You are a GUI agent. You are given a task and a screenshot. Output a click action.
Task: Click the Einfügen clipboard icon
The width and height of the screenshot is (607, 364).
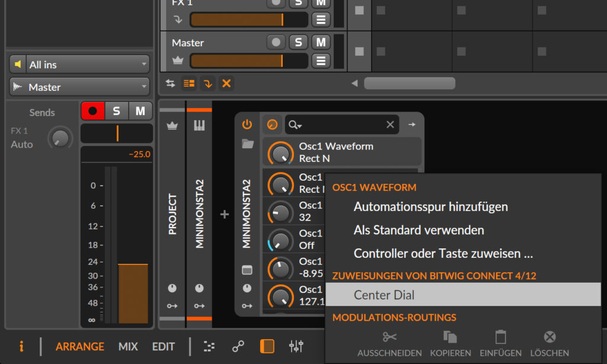(x=501, y=337)
